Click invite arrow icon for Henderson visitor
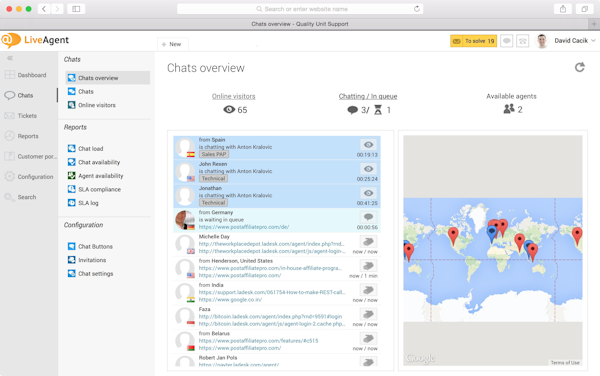The height and width of the screenshot is (376, 600). 368,265
